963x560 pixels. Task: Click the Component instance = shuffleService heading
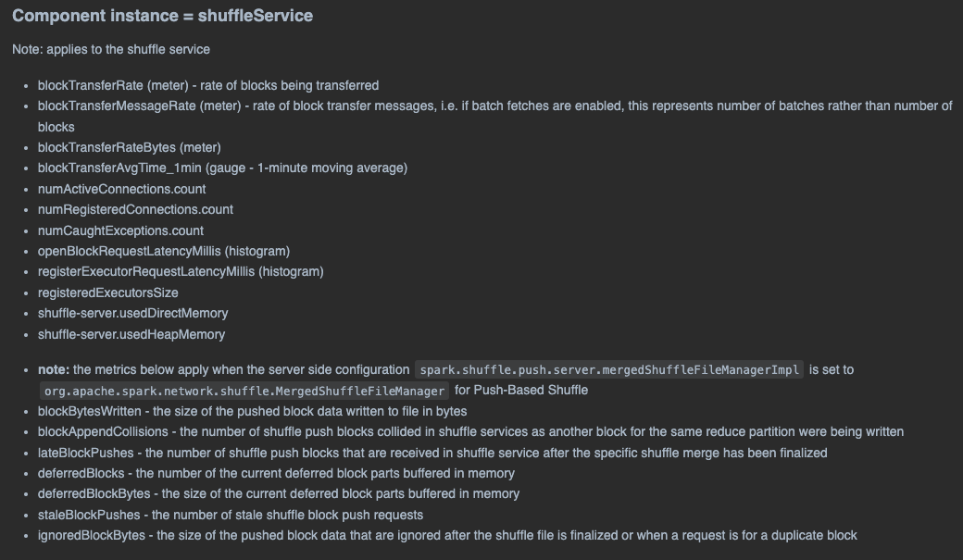coord(163,16)
